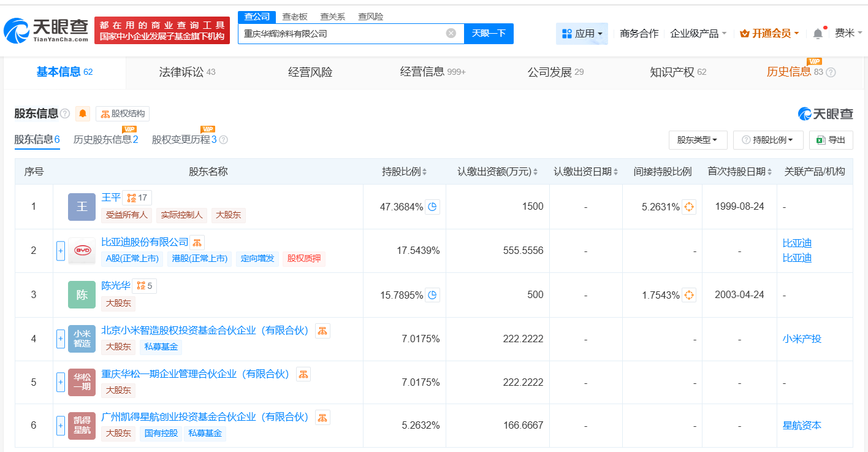Open the 应用 dropdown menu
This screenshot has height=452, width=868.
coord(582,34)
